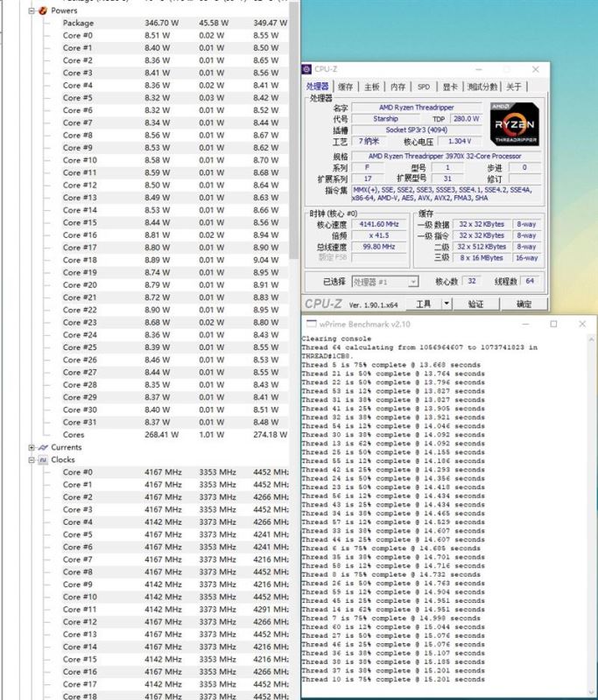
Task: Select the Package power row
Action: point(174,23)
